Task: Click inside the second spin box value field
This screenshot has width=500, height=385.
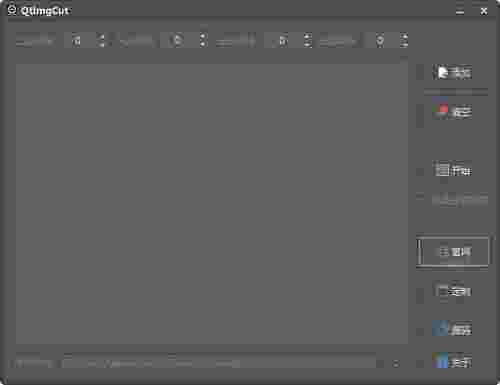Action: [x=178, y=40]
